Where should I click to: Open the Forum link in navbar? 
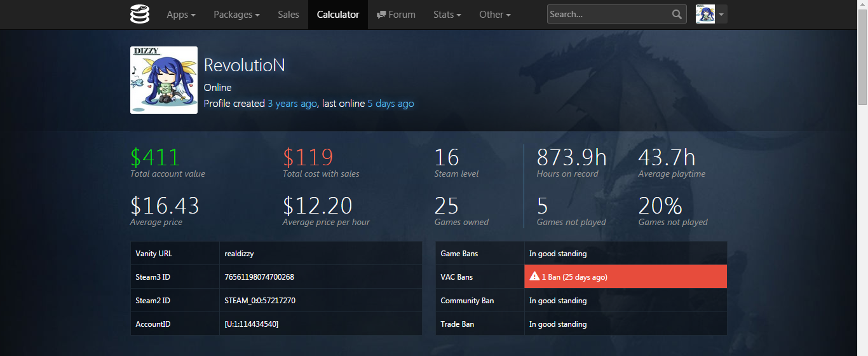coord(396,14)
